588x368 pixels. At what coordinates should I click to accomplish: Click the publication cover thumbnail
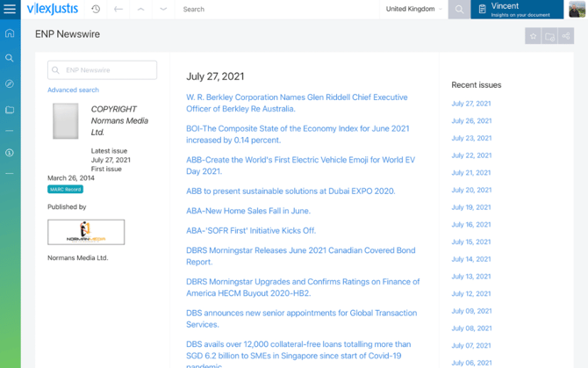pyautogui.click(x=66, y=121)
